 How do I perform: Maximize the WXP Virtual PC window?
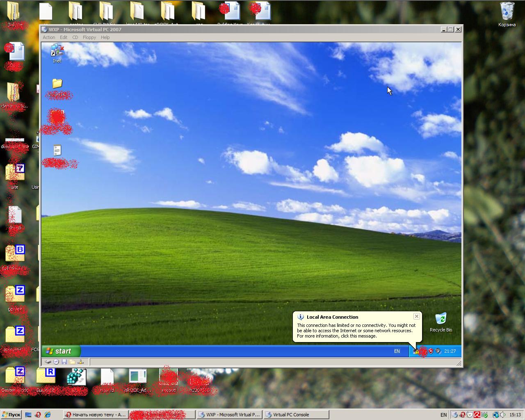coord(451,30)
